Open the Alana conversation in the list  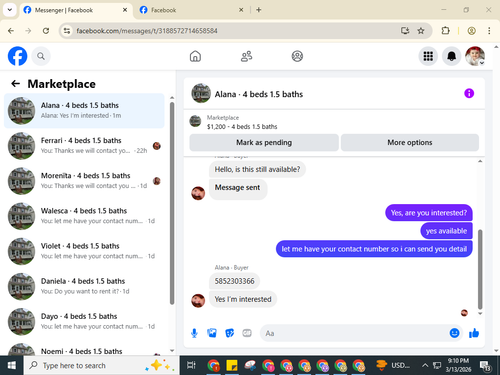[84, 111]
